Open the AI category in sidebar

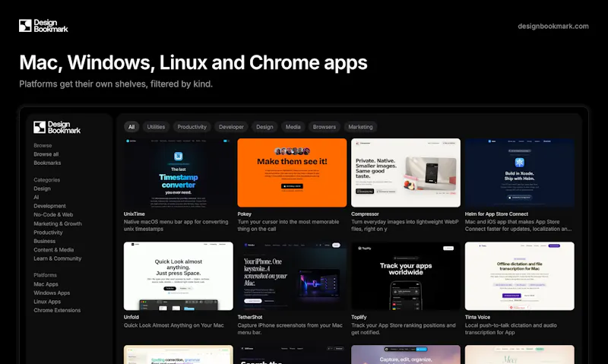click(x=36, y=198)
